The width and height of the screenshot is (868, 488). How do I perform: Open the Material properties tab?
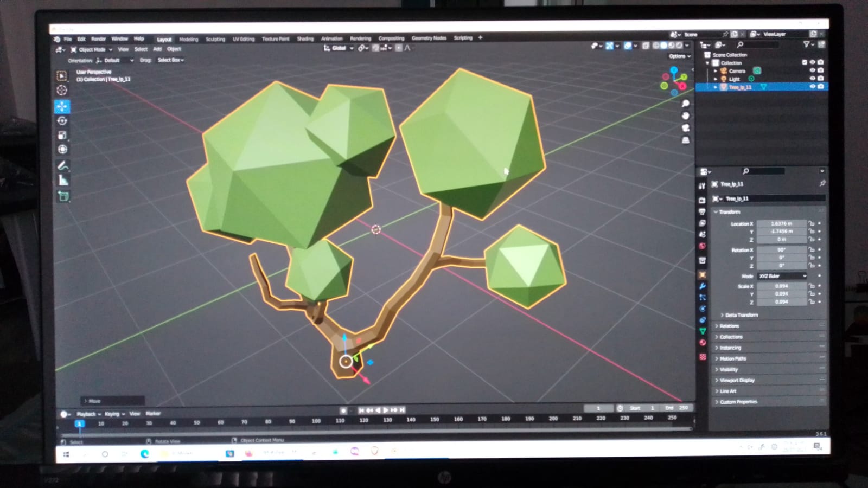tap(703, 343)
